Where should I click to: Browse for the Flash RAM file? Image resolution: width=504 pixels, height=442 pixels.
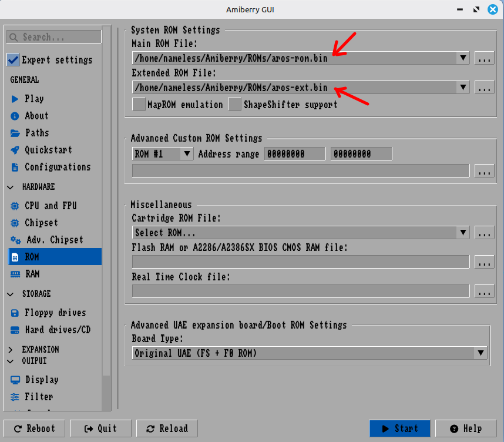(484, 262)
